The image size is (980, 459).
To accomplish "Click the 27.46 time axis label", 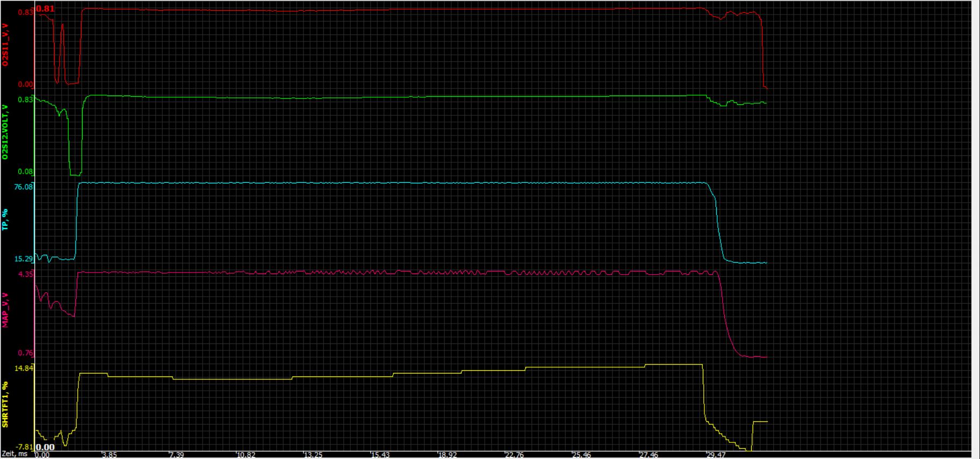I will (648, 455).
